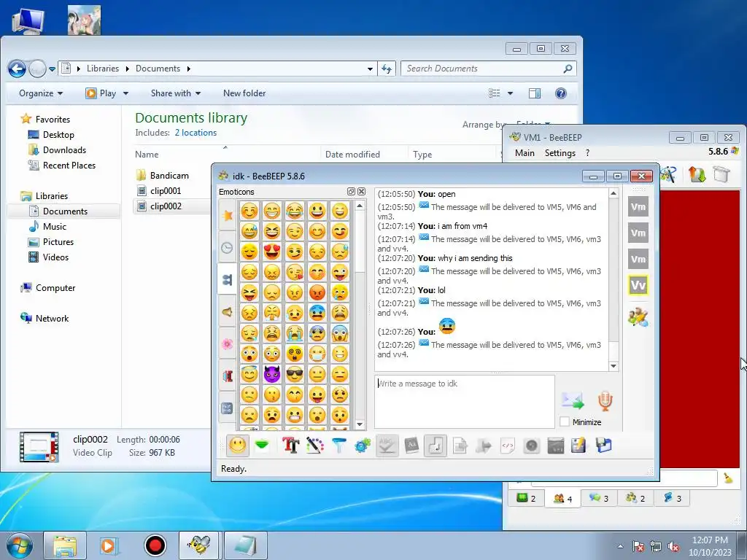The height and width of the screenshot is (560, 747).
Task: Close the Emoticons panel
Action: click(362, 192)
